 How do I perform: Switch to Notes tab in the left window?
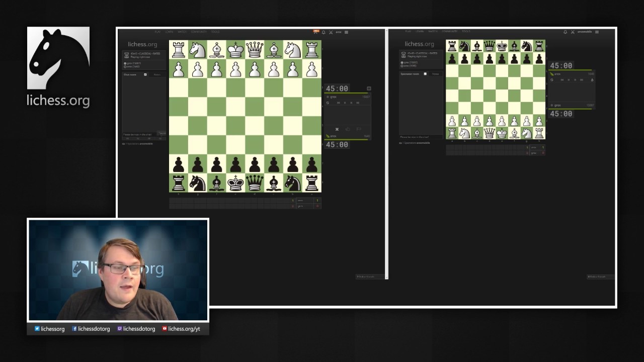pyautogui.click(x=157, y=74)
